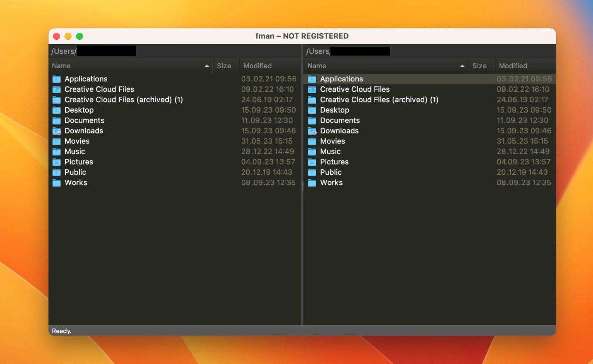Click the Downloads folder icon with download badge
593x364 pixels.
click(x=56, y=131)
